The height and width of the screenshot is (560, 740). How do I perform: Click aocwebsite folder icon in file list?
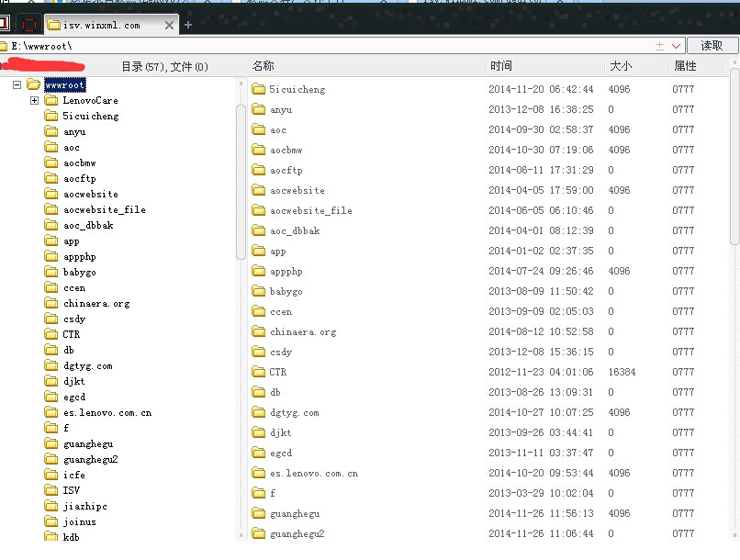coord(258,190)
